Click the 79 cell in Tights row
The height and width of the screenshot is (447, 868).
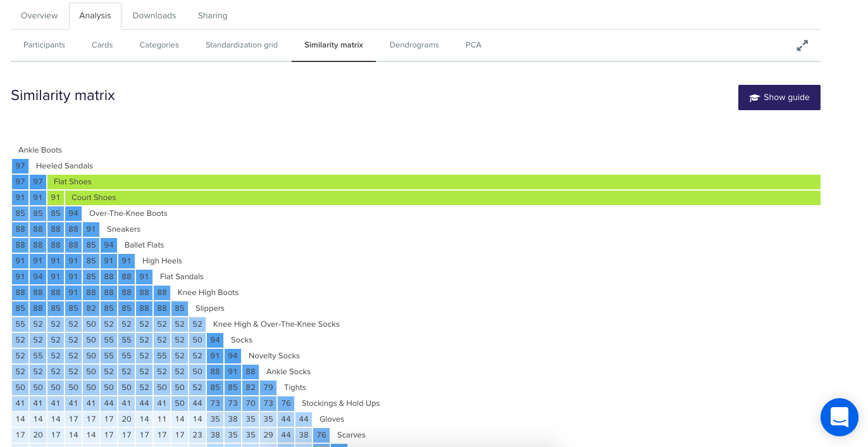click(268, 387)
